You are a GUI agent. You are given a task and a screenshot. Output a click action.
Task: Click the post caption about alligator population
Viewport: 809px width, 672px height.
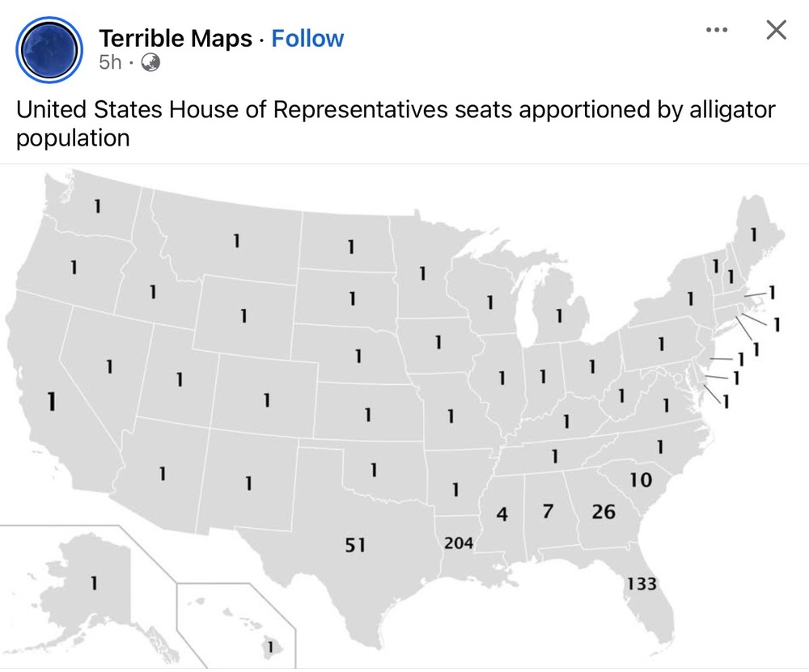396,123
